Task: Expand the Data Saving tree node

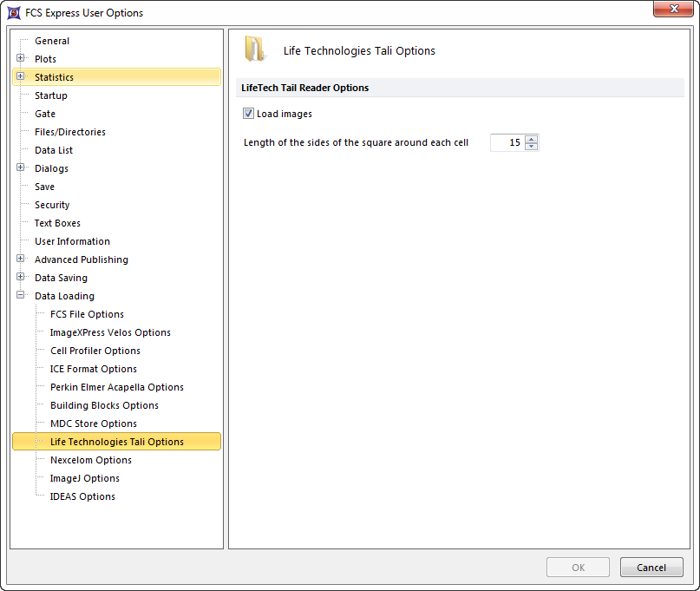Action: coord(21,278)
